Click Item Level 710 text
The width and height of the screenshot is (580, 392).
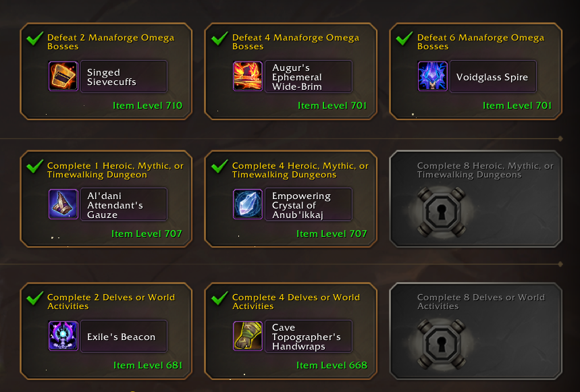148,106
